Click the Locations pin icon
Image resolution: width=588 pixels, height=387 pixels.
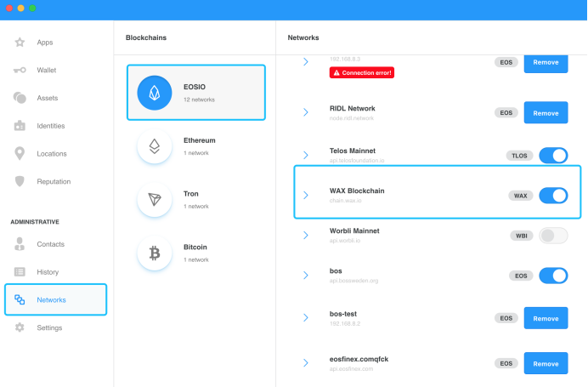20,153
